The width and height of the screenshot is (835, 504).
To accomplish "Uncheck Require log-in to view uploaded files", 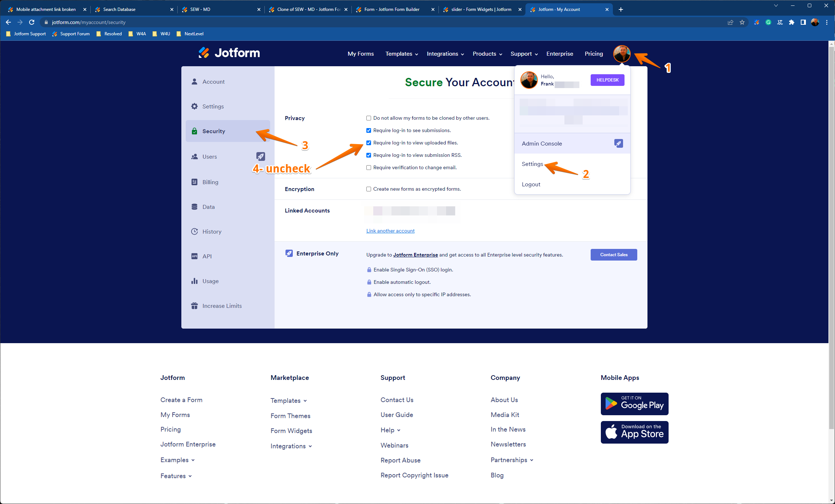I will tap(369, 143).
